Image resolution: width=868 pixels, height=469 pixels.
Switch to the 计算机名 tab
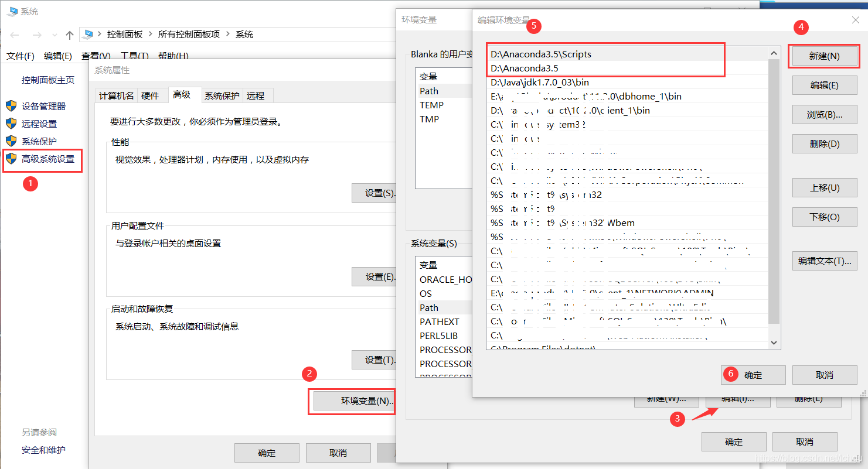coord(116,95)
